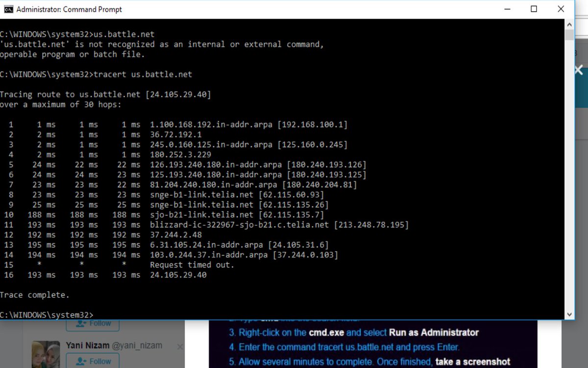Click the Follow button above Yani Nizam
This screenshot has width=588, height=368.
(92, 324)
